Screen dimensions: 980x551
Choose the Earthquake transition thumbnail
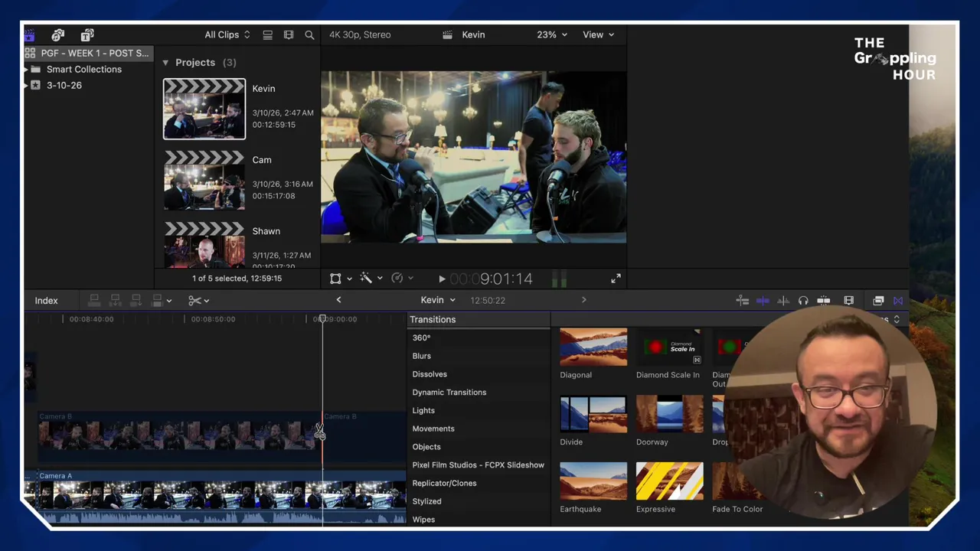pyautogui.click(x=593, y=481)
